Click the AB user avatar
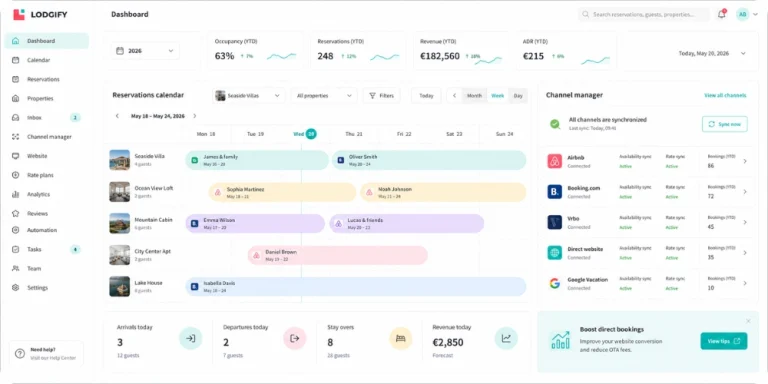768x384 pixels. pos(743,14)
